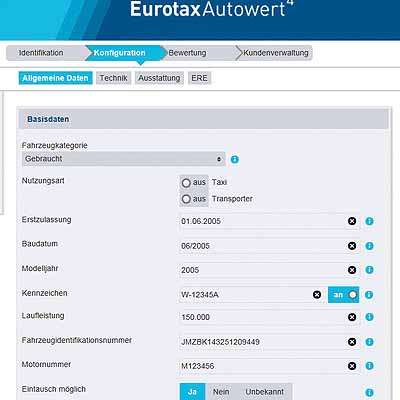
Task: Open info icon for Motornummer field
Action: (369, 366)
